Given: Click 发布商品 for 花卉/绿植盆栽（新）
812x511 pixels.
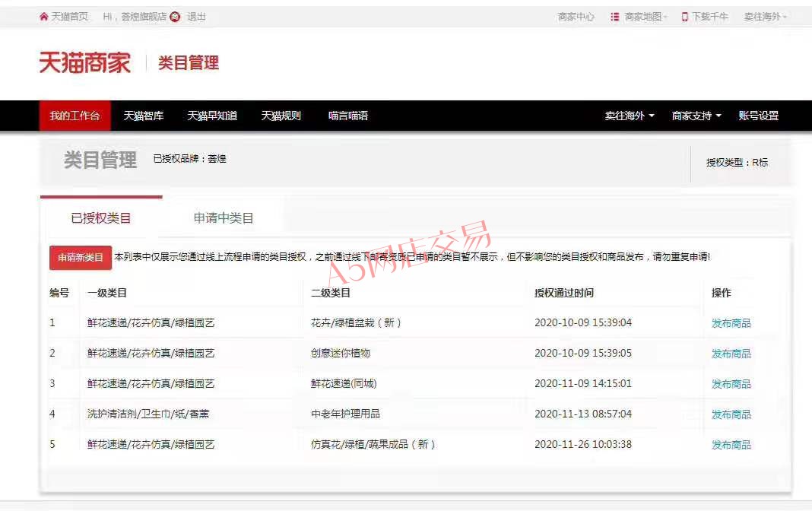Looking at the screenshot, I should (x=731, y=323).
